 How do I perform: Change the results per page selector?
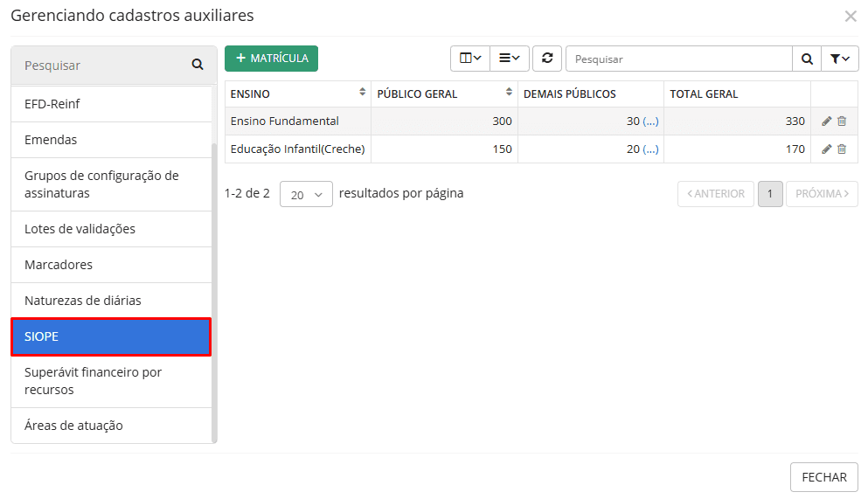pyautogui.click(x=306, y=194)
